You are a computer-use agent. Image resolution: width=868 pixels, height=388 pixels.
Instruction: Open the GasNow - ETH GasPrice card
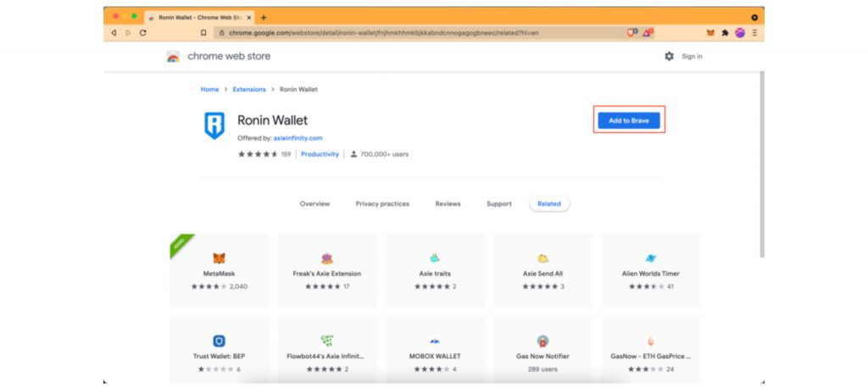[x=651, y=351]
